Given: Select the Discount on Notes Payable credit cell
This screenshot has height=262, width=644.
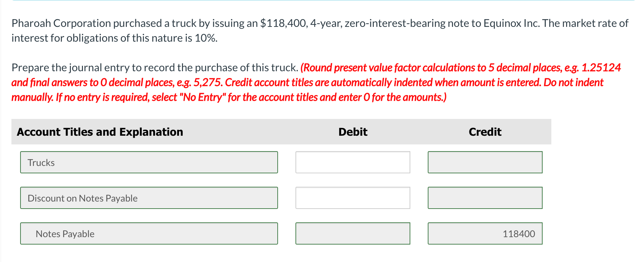Looking at the screenshot, I should click(x=485, y=198).
